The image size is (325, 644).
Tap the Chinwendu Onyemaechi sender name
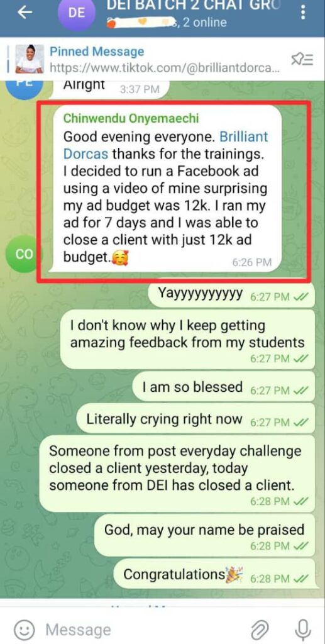(x=131, y=118)
